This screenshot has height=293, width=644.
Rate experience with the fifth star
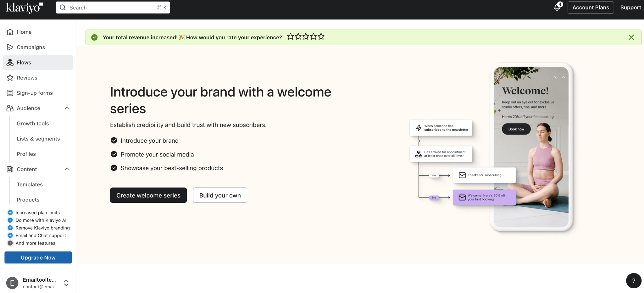pyautogui.click(x=321, y=37)
